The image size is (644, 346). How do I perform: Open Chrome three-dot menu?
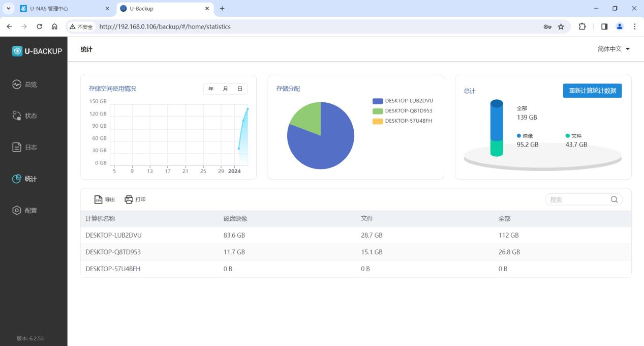click(x=635, y=26)
